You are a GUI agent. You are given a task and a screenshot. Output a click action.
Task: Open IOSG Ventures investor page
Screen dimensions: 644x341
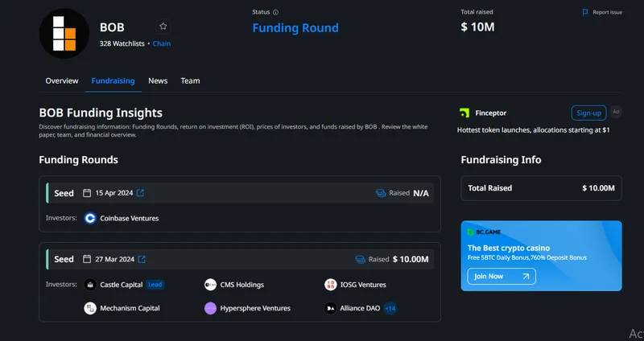pyautogui.click(x=363, y=285)
